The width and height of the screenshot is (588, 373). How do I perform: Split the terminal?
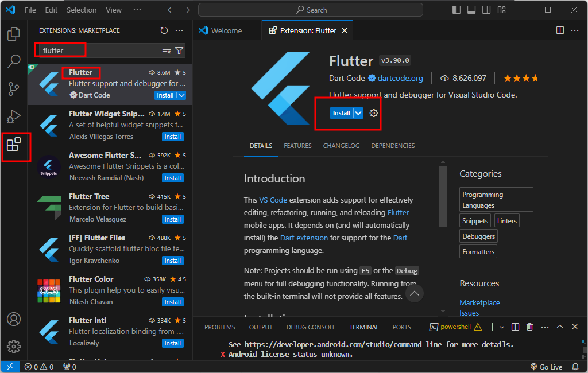(515, 327)
